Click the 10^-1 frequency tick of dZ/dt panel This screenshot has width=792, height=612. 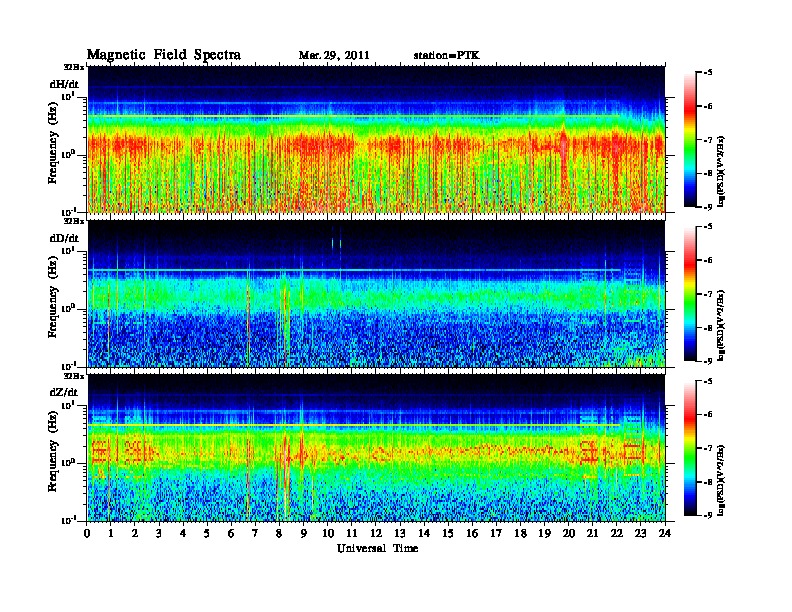coord(69,520)
